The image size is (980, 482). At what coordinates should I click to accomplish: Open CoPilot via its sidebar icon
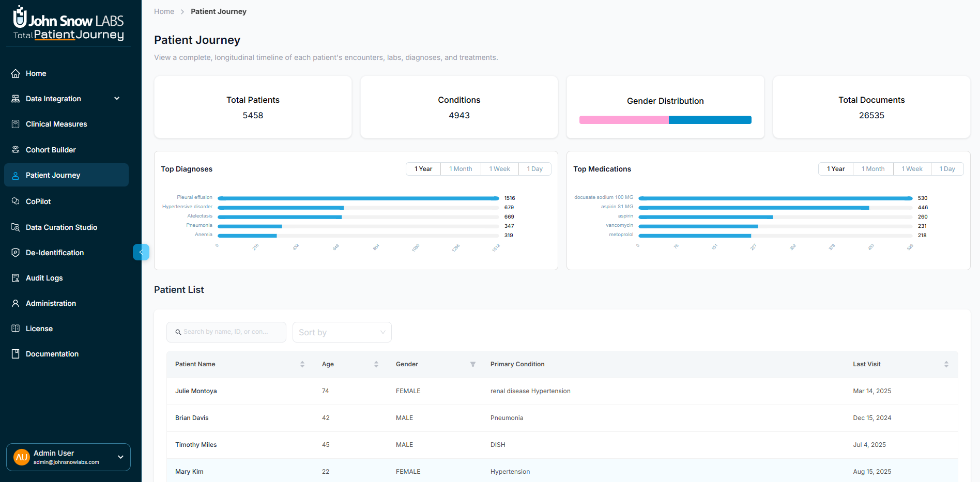tap(16, 201)
